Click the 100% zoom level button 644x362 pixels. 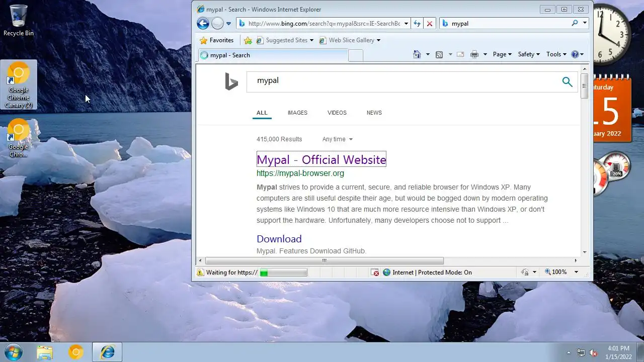(555, 272)
